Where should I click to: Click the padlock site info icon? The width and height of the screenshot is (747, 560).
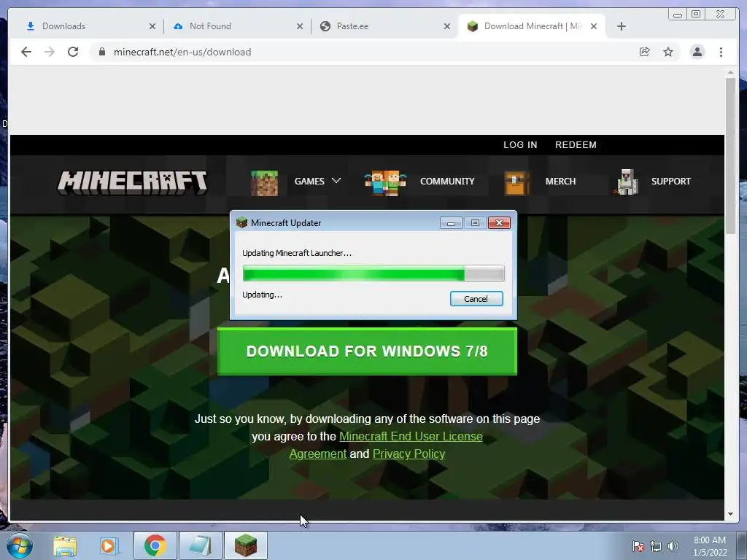pyautogui.click(x=101, y=52)
